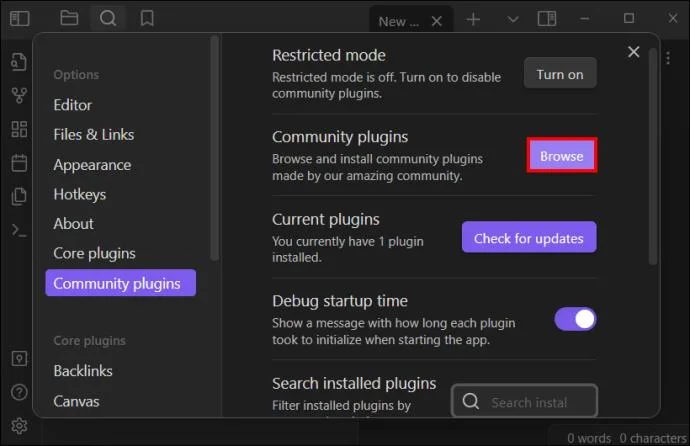Select the New tab title
This screenshot has width=690, height=446.
coord(399,22)
